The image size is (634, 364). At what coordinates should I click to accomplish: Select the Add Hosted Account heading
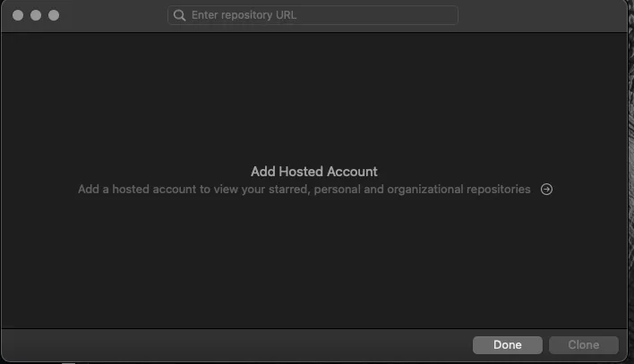pos(314,172)
